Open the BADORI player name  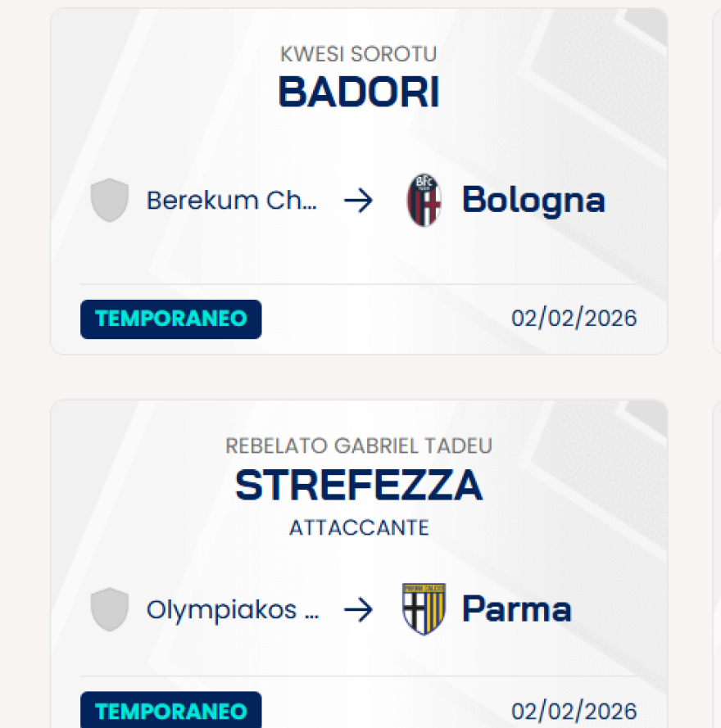tap(359, 93)
